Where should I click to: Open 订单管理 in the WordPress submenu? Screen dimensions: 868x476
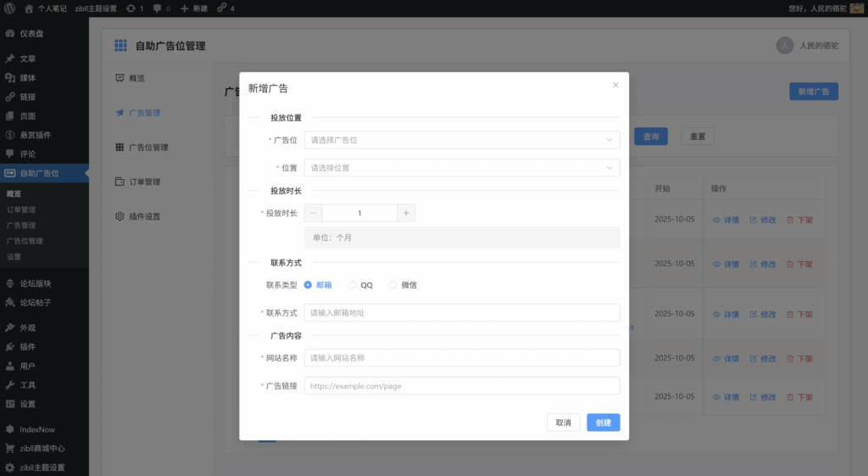pyautogui.click(x=21, y=210)
